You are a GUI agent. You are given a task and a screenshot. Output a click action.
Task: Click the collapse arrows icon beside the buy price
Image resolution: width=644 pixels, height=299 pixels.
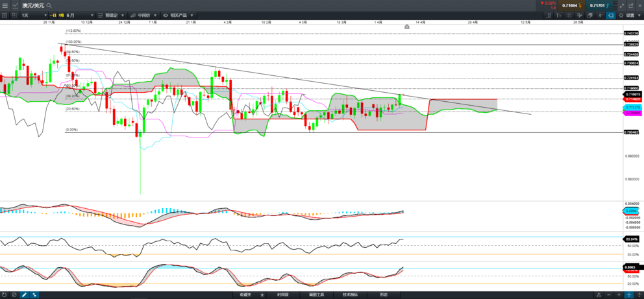[621, 6]
